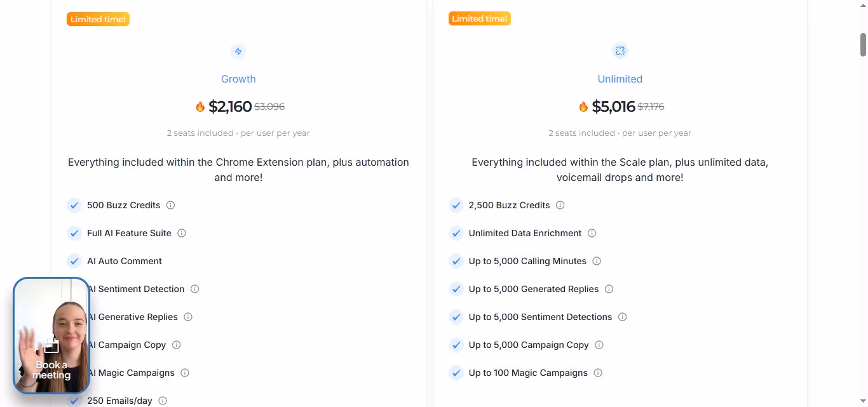The width and height of the screenshot is (868, 407).
Task: Click the spinner icon above the Unlimited plan
Action: tap(620, 51)
